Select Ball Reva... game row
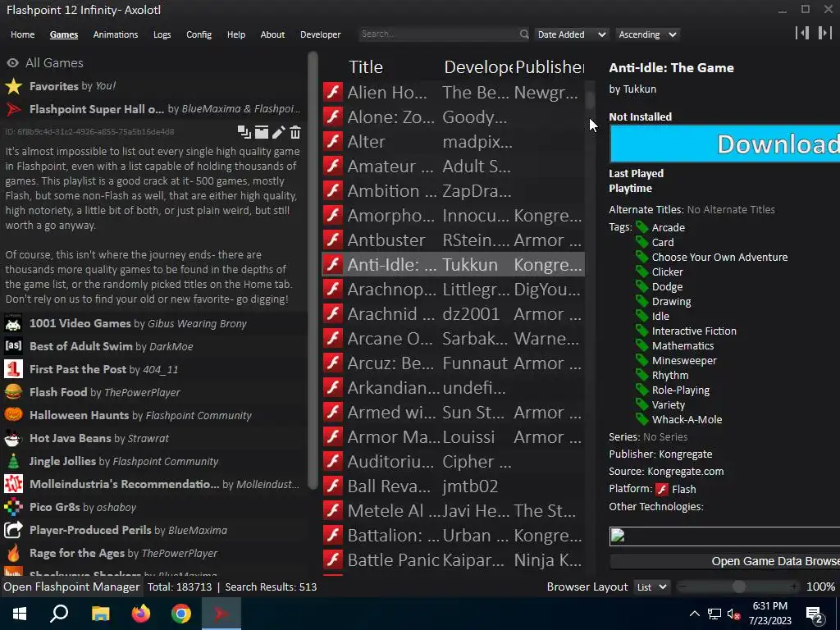 [x=453, y=486]
